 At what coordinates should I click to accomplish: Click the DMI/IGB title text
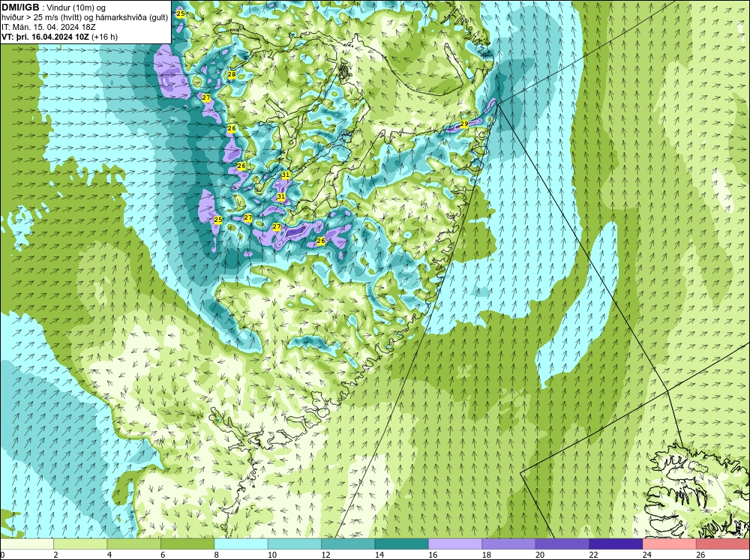click(20, 7)
